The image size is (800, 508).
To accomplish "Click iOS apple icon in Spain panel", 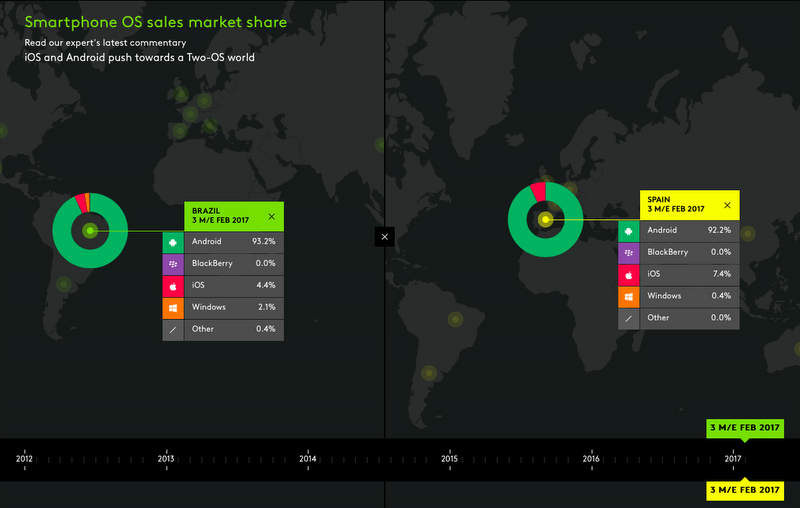I will click(x=629, y=275).
